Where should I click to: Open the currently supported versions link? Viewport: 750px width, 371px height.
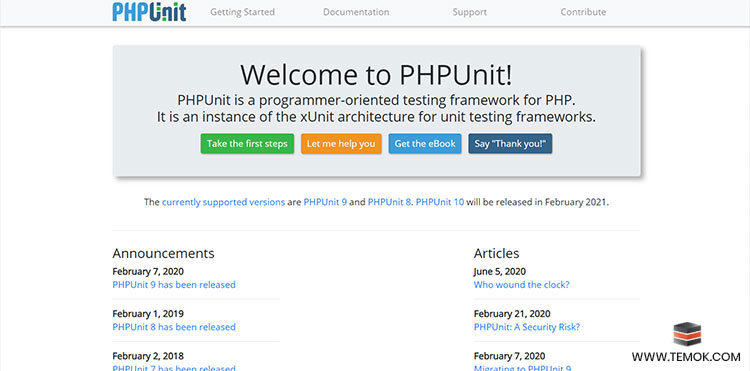[223, 202]
